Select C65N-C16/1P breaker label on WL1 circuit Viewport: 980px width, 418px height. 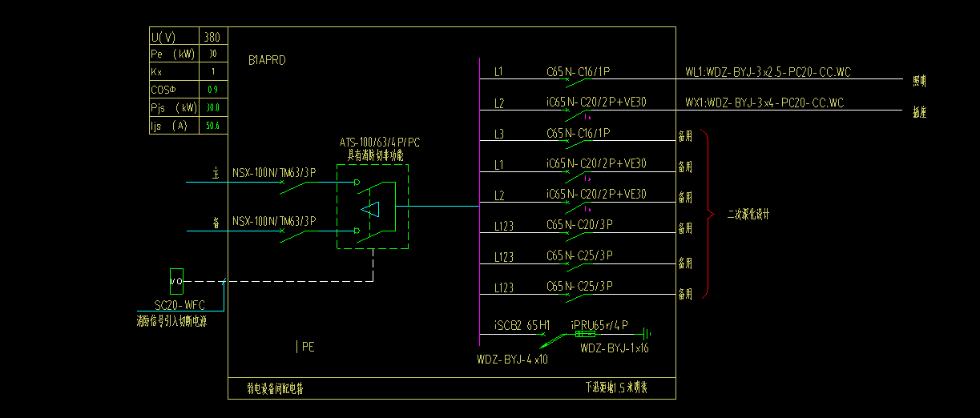pos(579,72)
